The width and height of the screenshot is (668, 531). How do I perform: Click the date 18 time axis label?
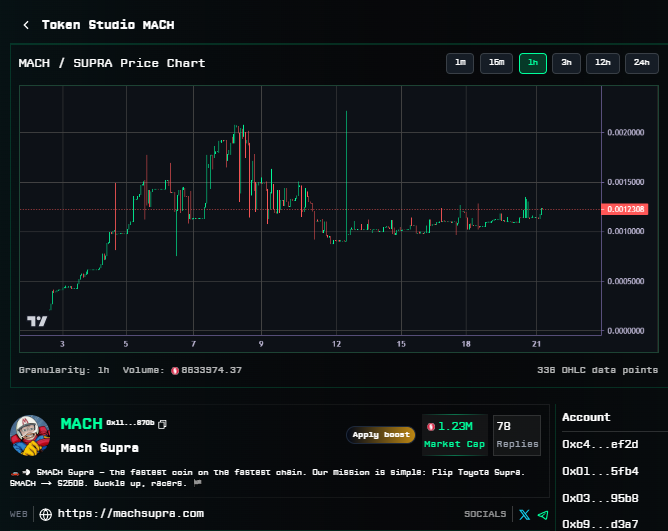[x=466, y=344]
